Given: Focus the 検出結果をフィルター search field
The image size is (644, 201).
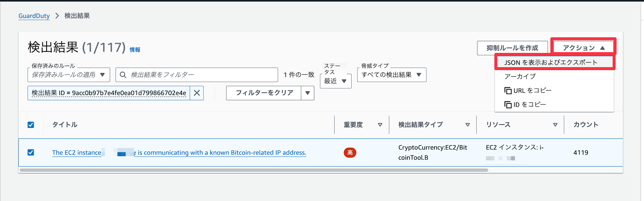Looking at the screenshot, I should point(197,75).
